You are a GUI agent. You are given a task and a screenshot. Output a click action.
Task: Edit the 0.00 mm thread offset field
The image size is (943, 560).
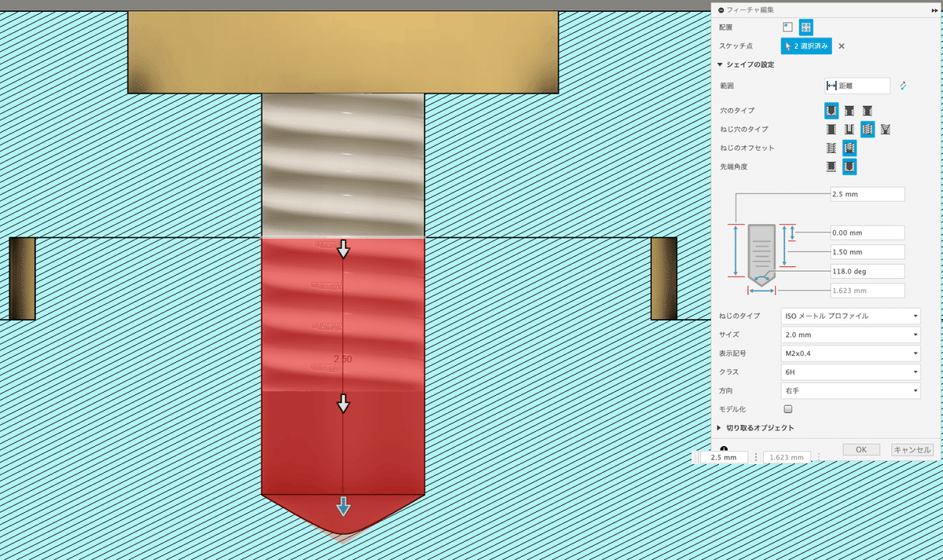point(868,232)
